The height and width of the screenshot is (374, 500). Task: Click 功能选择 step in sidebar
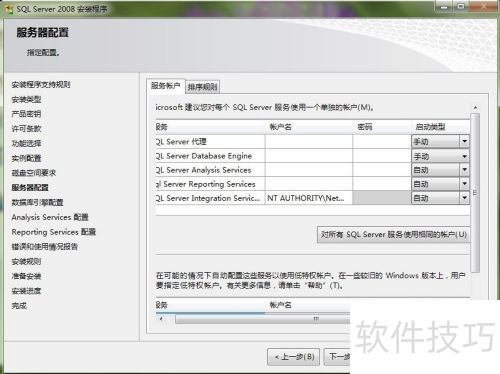(26, 143)
